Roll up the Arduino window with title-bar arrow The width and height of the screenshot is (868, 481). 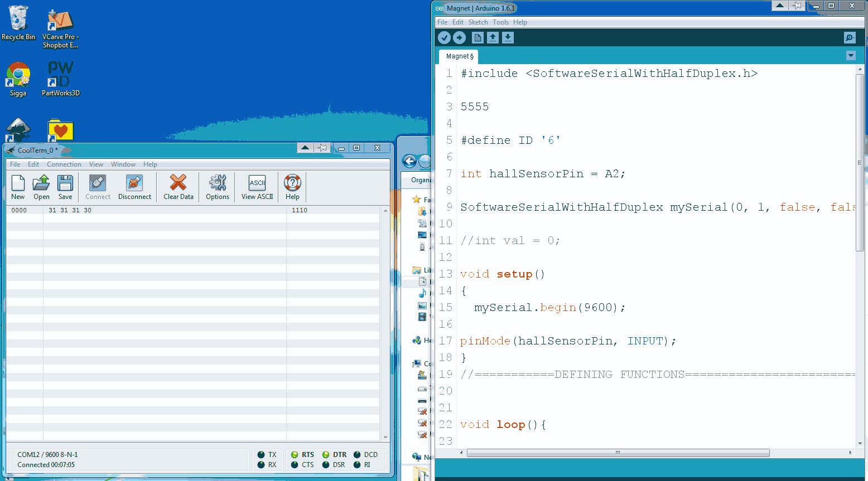(780, 6)
